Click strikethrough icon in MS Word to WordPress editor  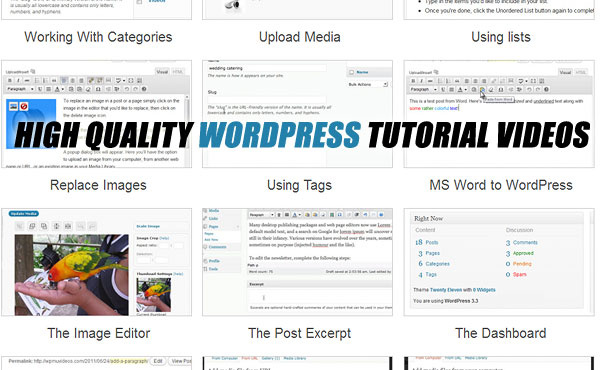[430, 81]
